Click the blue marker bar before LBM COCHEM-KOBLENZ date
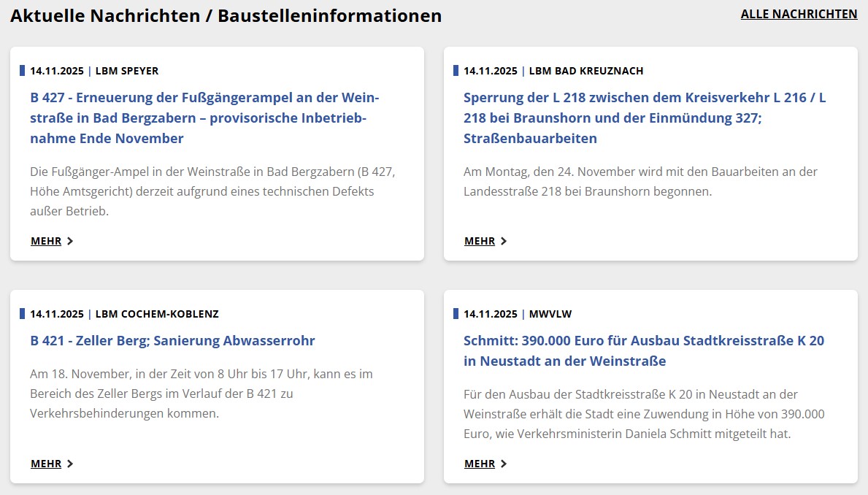Screen dimensions: 868x495 [x=22, y=314]
